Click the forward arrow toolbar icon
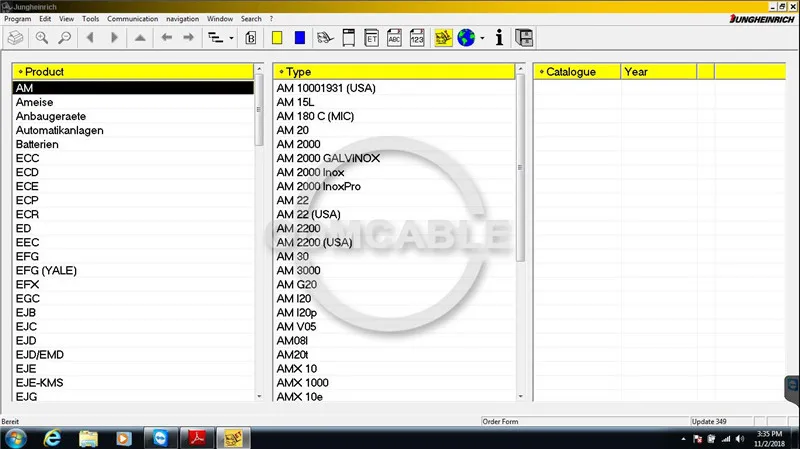Image resolution: width=800 pixels, height=449 pixels. [x=188, y=38]
